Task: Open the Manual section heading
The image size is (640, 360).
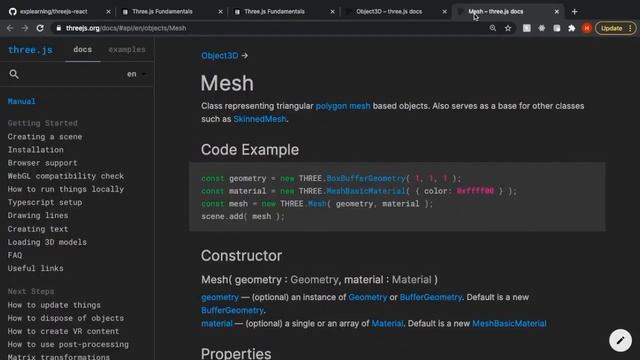Action: 22,101
